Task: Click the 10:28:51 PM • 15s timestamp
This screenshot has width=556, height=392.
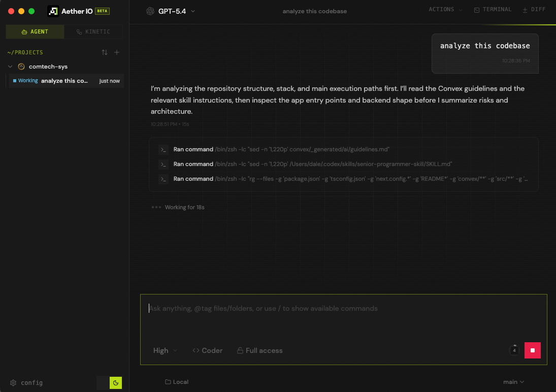Action: click(x=170, y=124)
